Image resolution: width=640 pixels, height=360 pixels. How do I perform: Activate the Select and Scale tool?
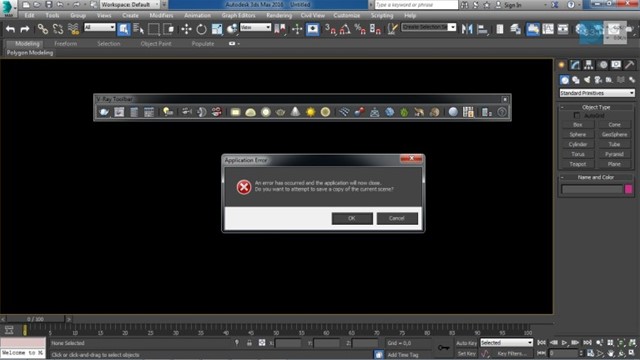click(217, 29)
